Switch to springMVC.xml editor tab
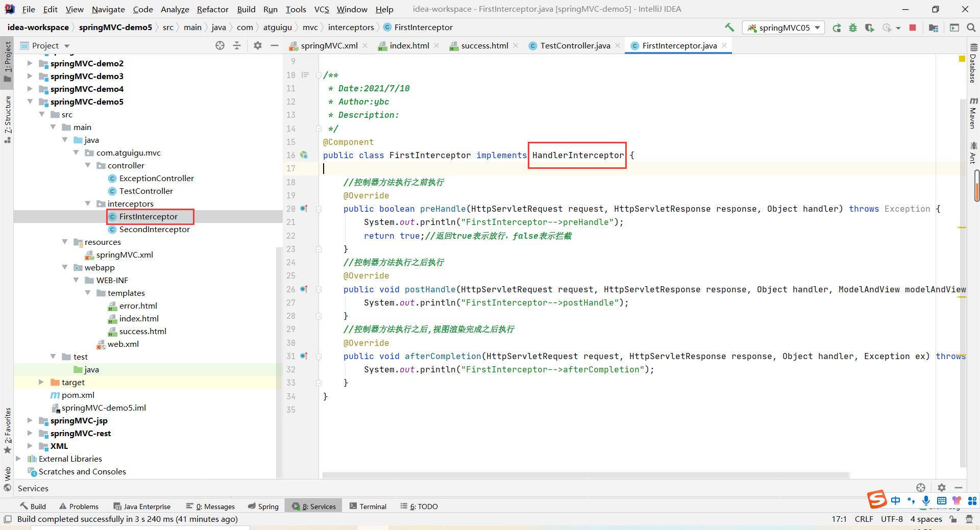This screenshot has height=530, width=980. [329, 45]
